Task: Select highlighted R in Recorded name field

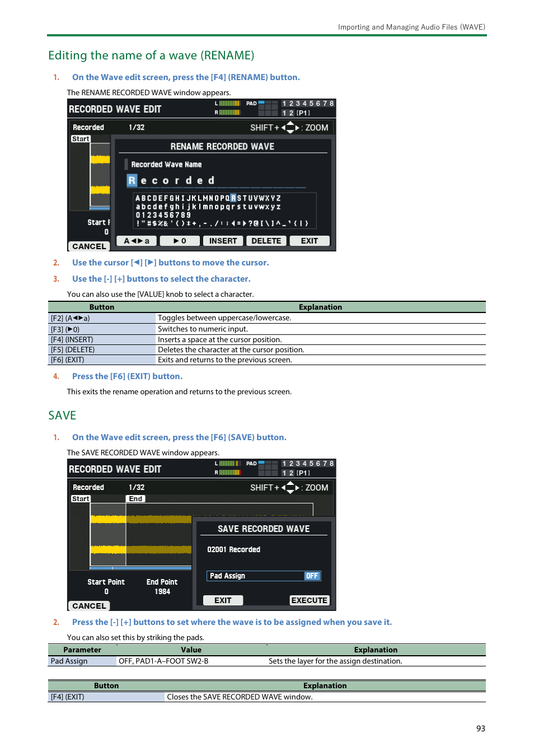Action: click(x=132, y=180)
